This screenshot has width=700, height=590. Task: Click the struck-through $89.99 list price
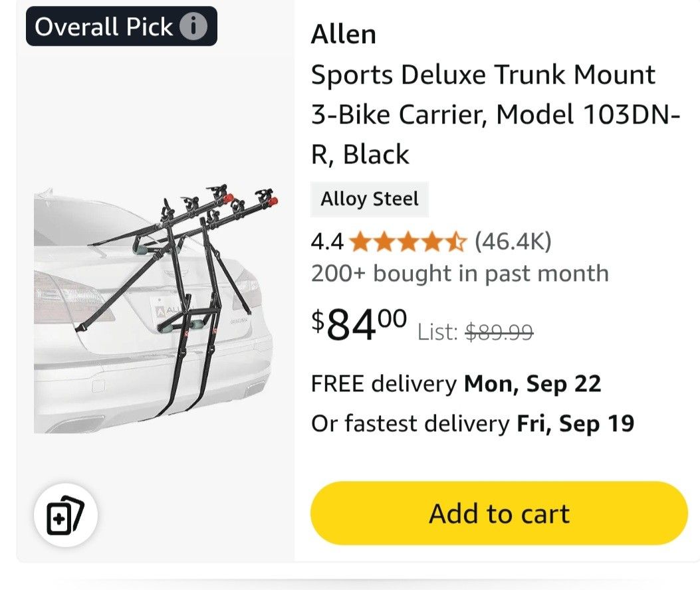pyautogui.click(x=499, y=332)
